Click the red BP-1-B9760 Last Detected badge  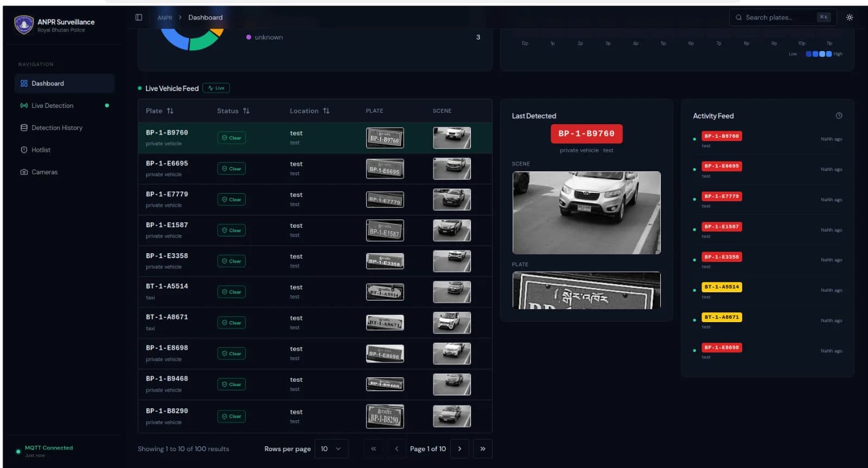[x=586, y=133]
